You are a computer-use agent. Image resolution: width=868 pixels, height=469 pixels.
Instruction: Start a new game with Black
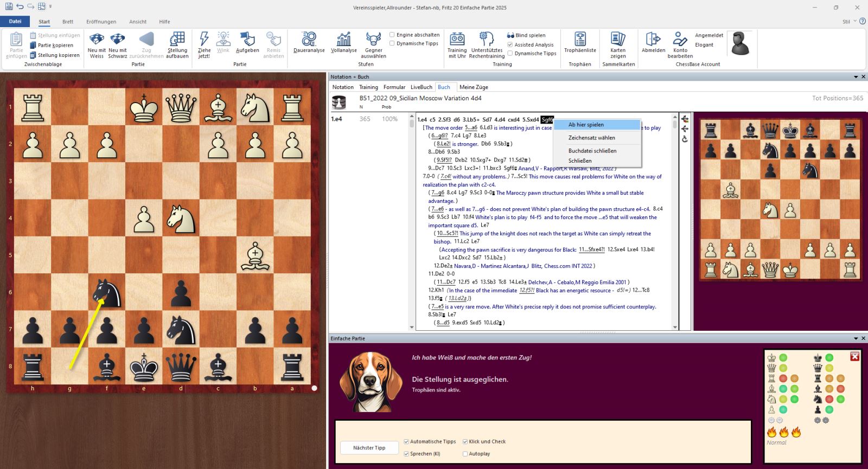click(117, 44)
